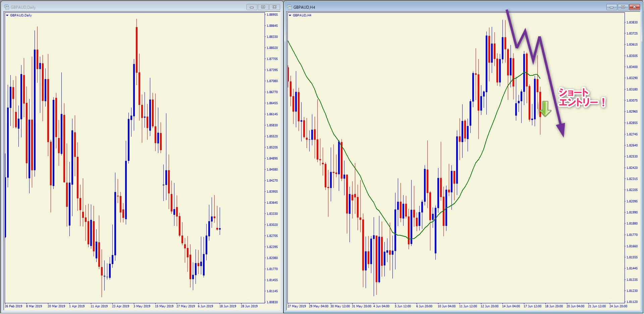Screen dimensions: 644x314
Task: Click the 1.88020 price label on the Daily chart
Action: tap(272, 48)
